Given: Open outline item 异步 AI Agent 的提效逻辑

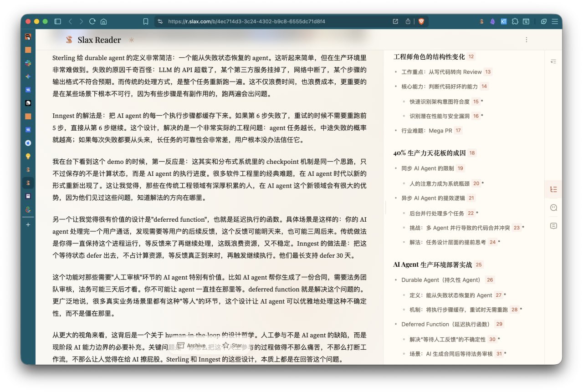Looking at the screenshot, I should pyautogui.click(x=433, y=198).
